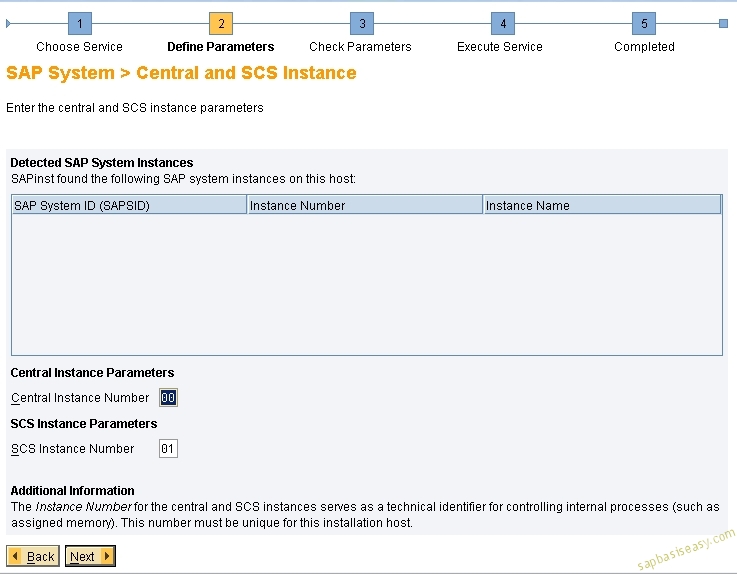
Task: Click step 5 Completed box
Action: tap(644, 24)
